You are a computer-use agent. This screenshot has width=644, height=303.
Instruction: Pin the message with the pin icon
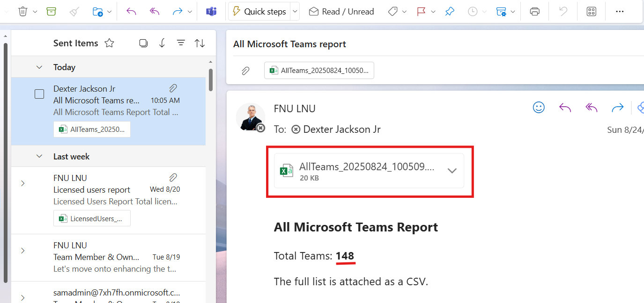click(x=450, y=12)
